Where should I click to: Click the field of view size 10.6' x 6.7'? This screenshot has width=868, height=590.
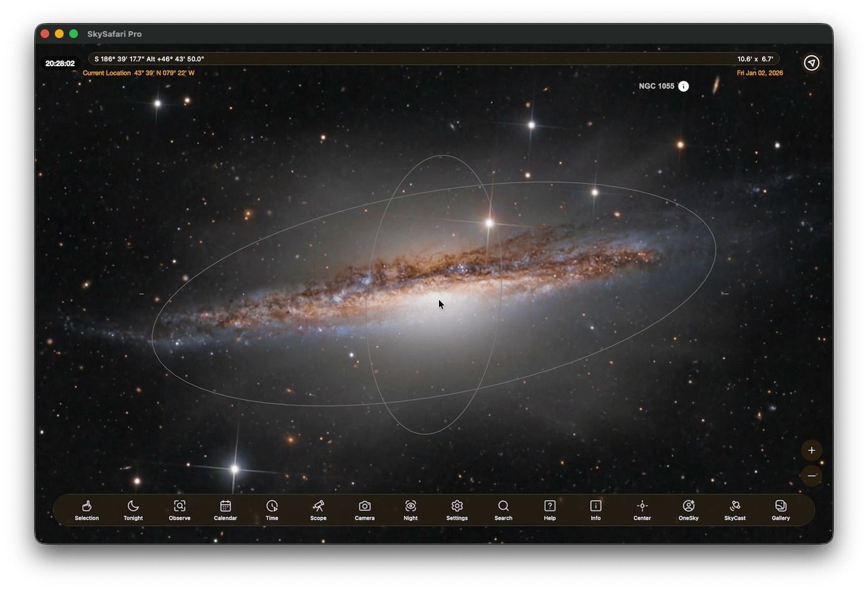tap(755, 59)
